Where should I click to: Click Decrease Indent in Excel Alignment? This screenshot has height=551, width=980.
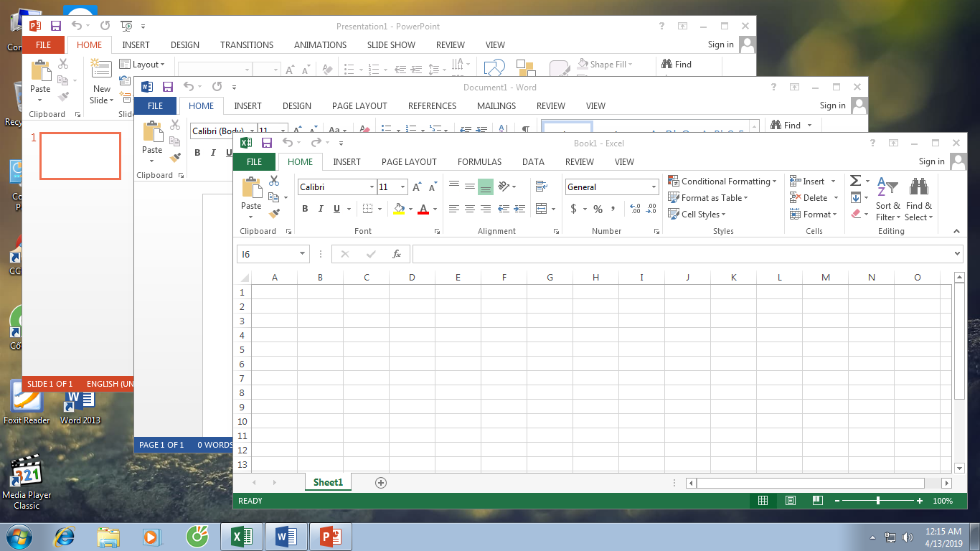click(x=503, y=209)
